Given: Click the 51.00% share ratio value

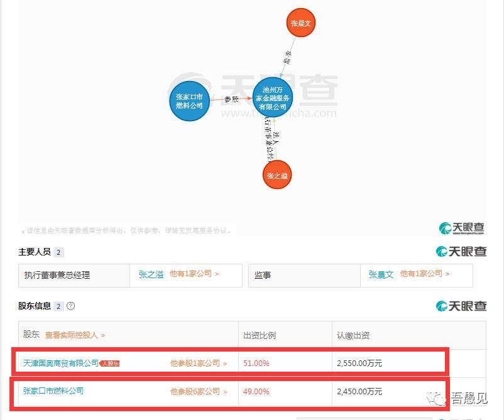Looking at the screenshot, I should tap(256, 363).
